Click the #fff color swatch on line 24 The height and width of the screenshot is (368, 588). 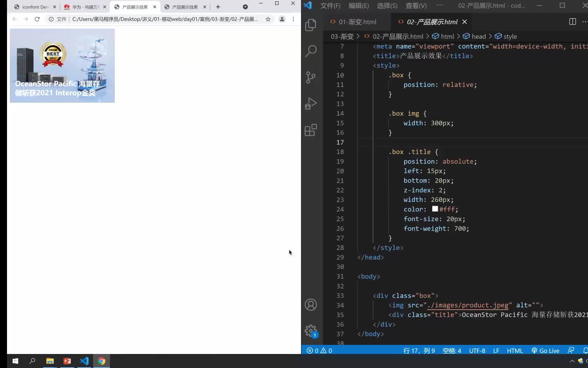435,209
